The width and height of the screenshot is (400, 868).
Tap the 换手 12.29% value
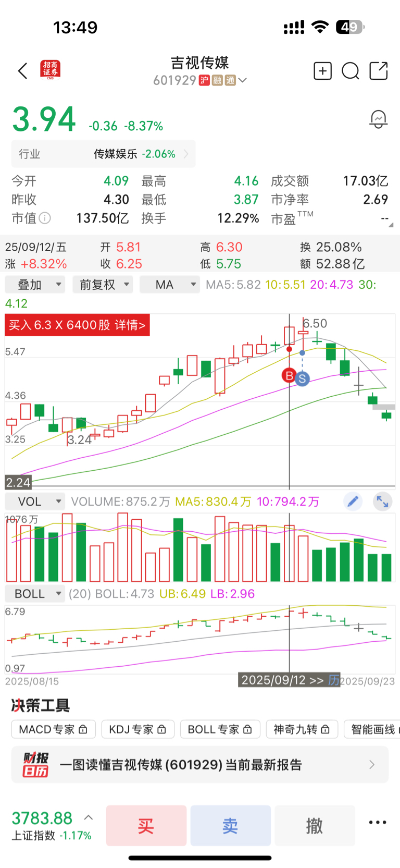coord(238,218)
